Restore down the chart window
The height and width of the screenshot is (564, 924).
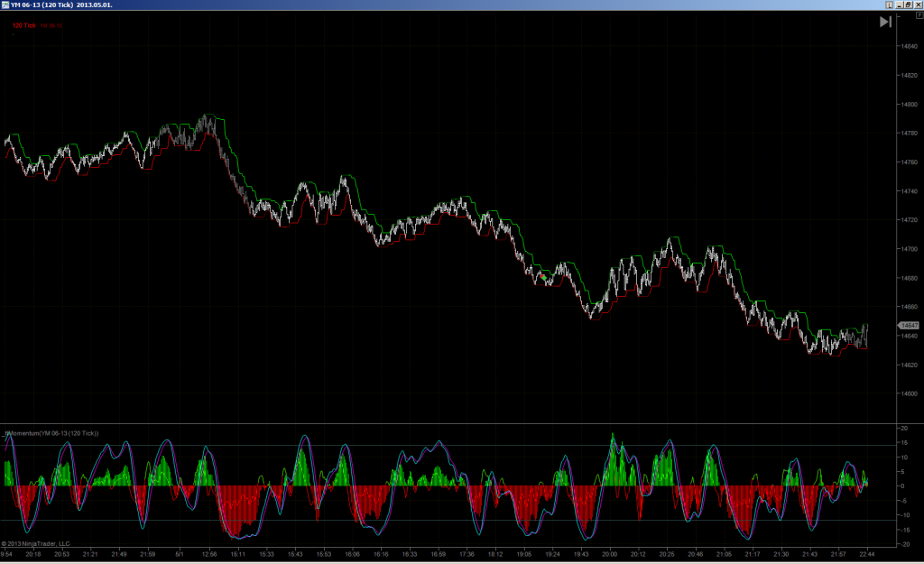tap(908, 5)
